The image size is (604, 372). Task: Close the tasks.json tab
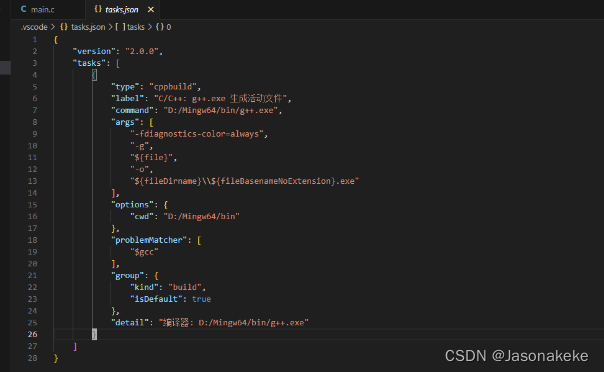[x=151, y=10]
